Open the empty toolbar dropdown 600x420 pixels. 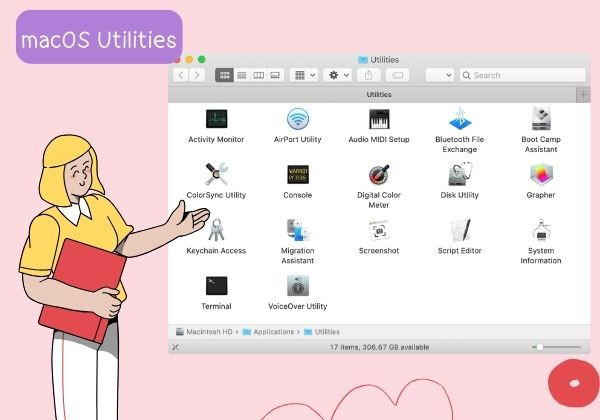(x=440, y=75)
